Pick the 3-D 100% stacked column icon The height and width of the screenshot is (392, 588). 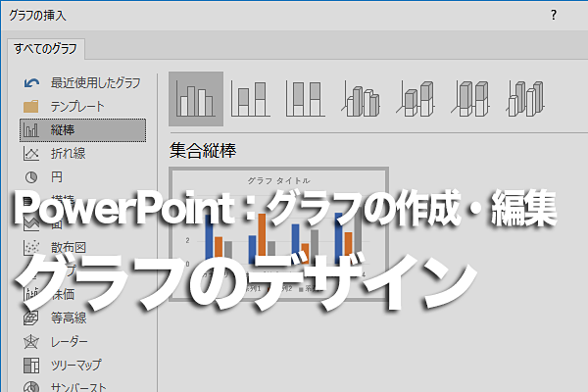[x=470, y=99]
